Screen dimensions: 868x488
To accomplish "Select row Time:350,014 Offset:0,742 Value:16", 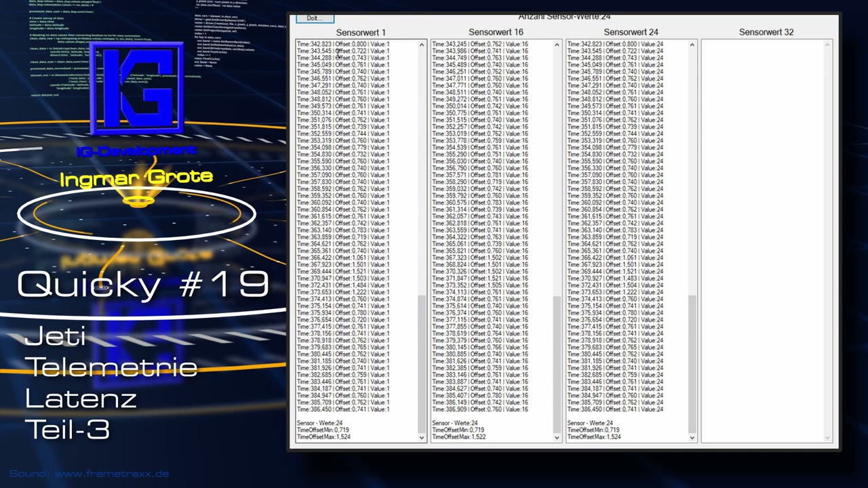I will [x=480, y=106].
